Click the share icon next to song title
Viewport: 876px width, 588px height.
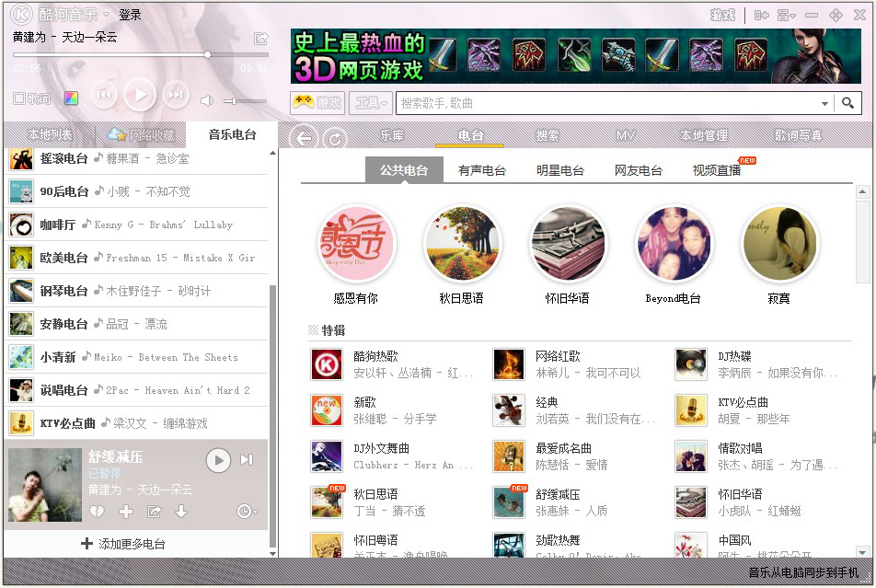(261, 39)
